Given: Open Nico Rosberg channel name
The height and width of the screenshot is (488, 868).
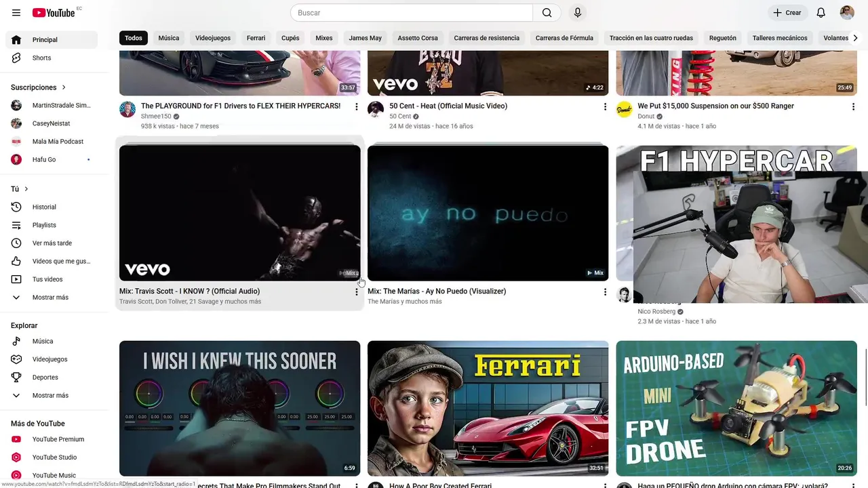Looking at the screenshot, I should click(x=656, y=312).
